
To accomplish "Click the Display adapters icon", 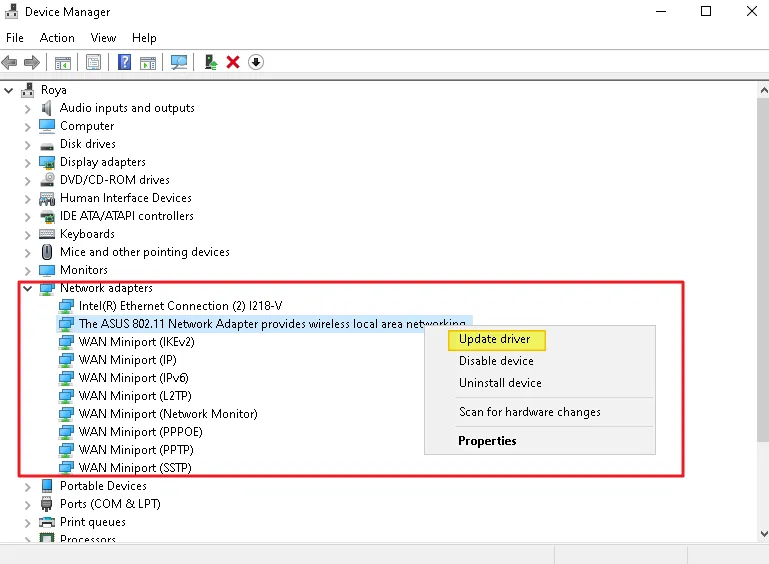I will (47, 162).
